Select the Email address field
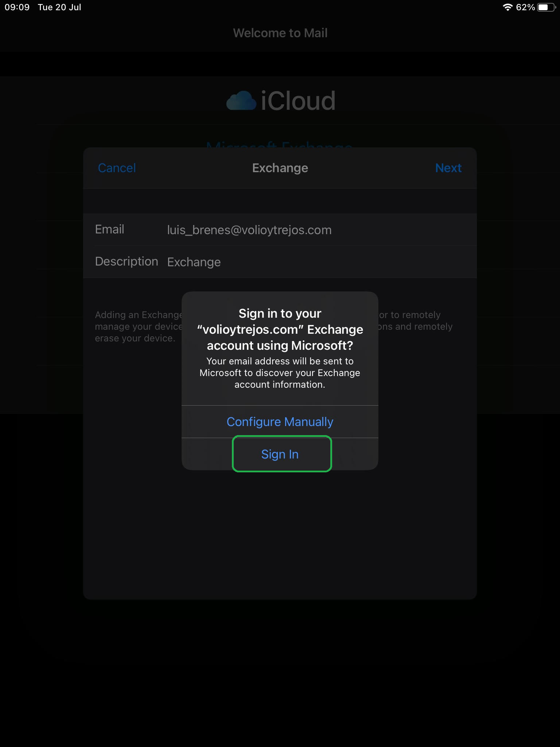Viewport: 560px width, 747px height. coord(280,230)
